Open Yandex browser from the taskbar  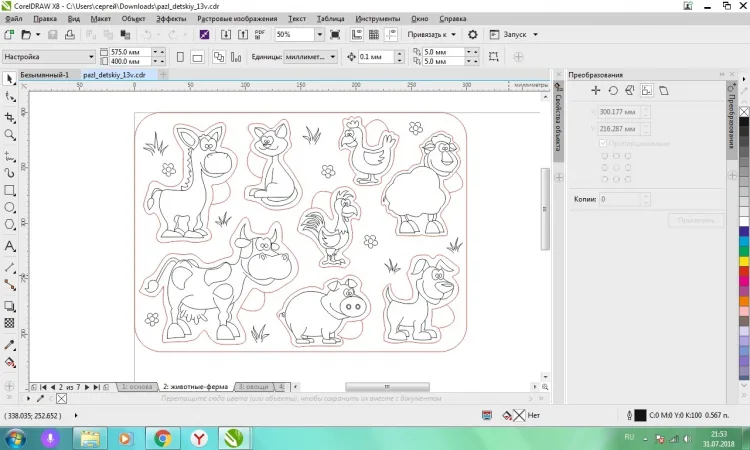(x=199, y=438)
